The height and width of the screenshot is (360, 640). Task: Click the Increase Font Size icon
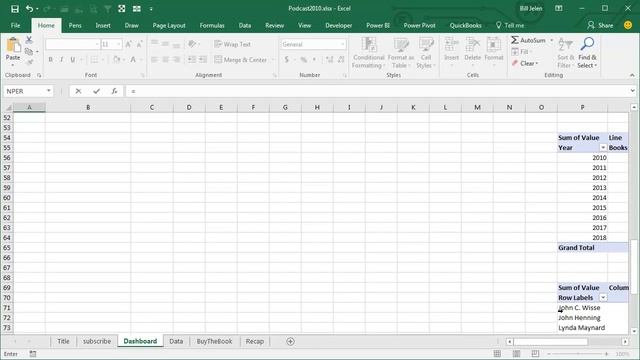click(x=129, y=44)
